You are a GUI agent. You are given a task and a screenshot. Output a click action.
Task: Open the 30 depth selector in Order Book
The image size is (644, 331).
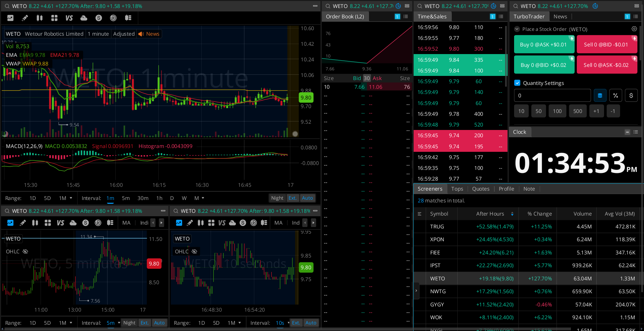[367, 78]
